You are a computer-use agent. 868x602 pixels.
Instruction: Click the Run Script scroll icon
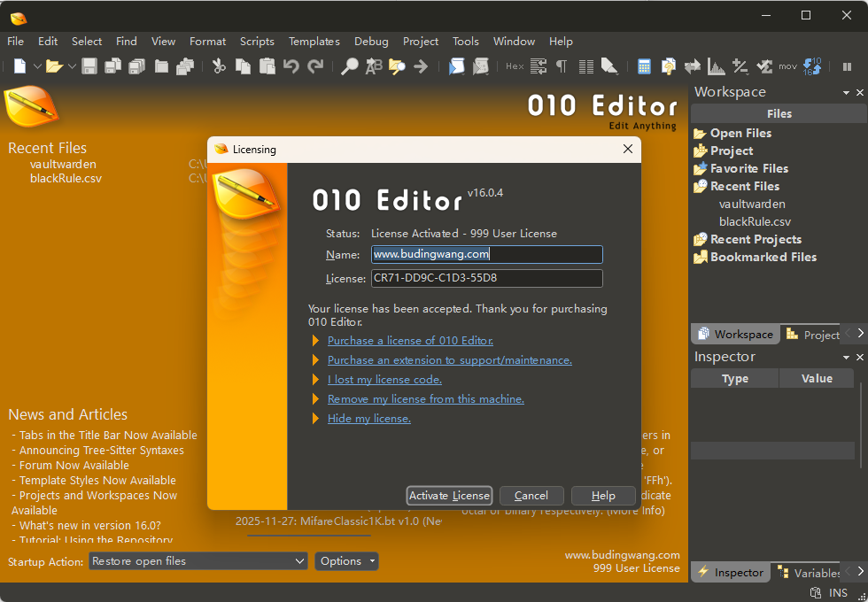pyautogui.click(x=456, y=66)
